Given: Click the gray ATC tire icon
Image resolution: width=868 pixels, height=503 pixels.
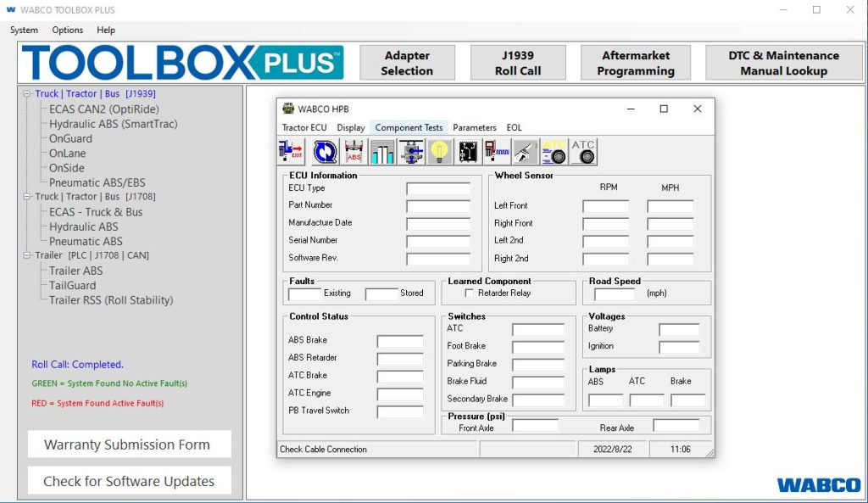Looking at the screenshot, I should coord(583,152).
